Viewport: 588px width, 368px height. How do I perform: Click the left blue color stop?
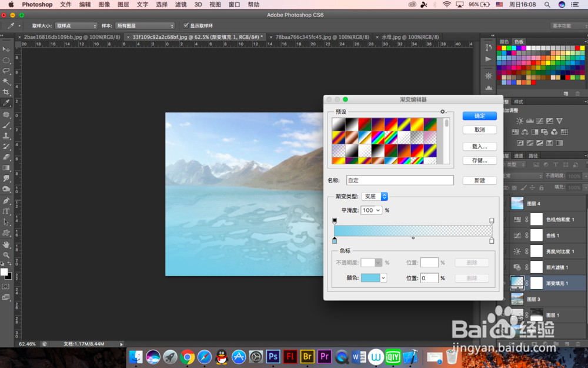tap(335, 240)
